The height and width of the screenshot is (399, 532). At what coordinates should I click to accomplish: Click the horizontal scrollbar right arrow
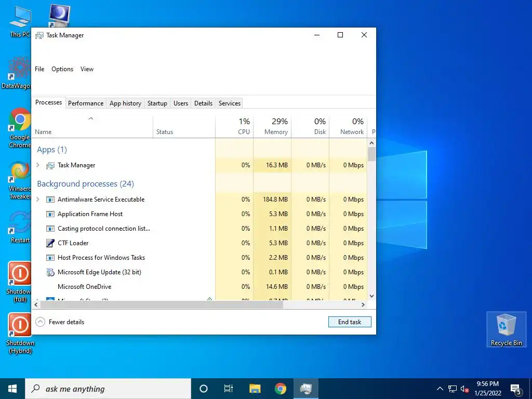(363, 304)
